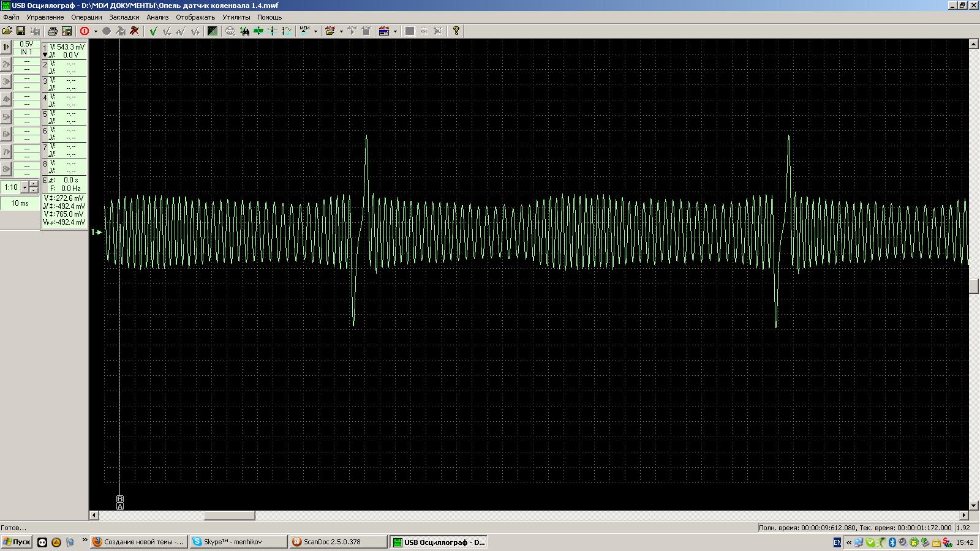Open the Отображать menu

coord(195,17)
